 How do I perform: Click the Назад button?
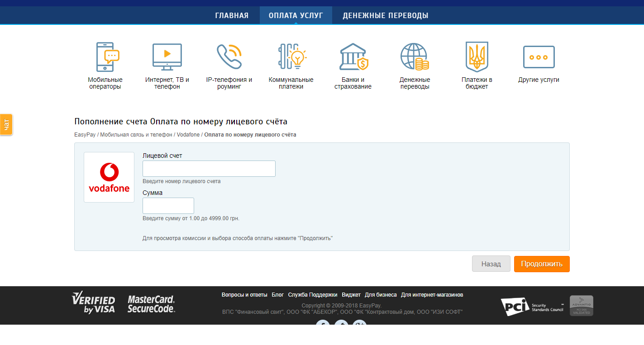[491, 264]
